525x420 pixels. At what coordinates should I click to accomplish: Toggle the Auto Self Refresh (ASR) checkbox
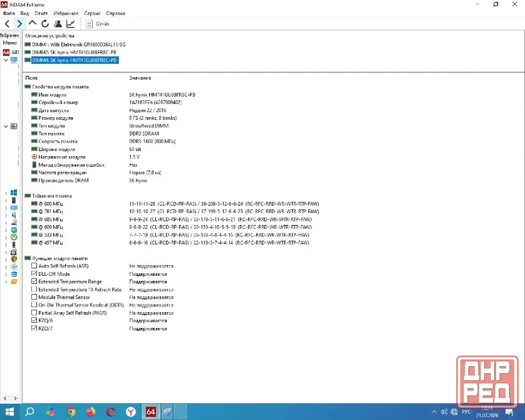[x=34, y=266]
